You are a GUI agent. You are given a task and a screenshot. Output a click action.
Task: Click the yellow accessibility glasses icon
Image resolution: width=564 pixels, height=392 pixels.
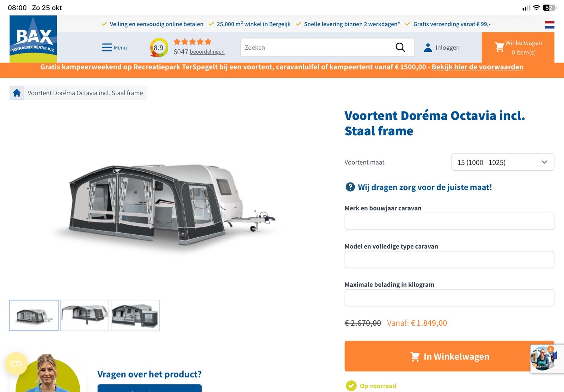point(16,364)
